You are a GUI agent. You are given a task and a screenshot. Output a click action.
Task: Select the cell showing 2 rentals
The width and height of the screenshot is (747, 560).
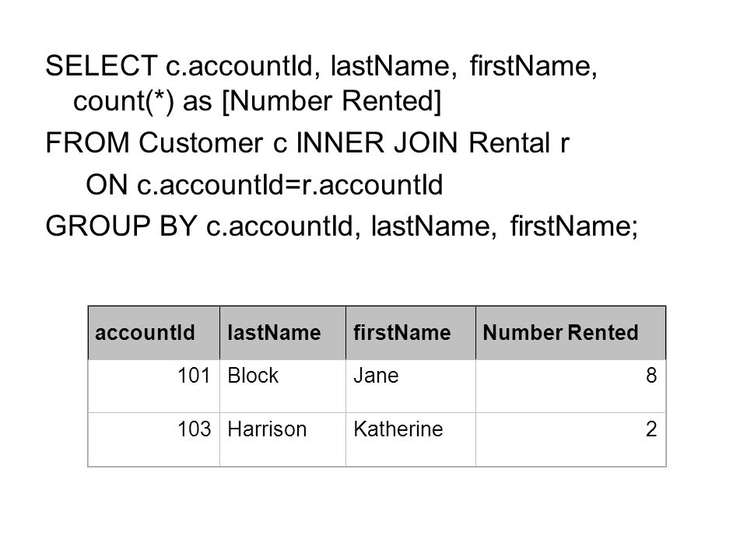click(570, 439)
